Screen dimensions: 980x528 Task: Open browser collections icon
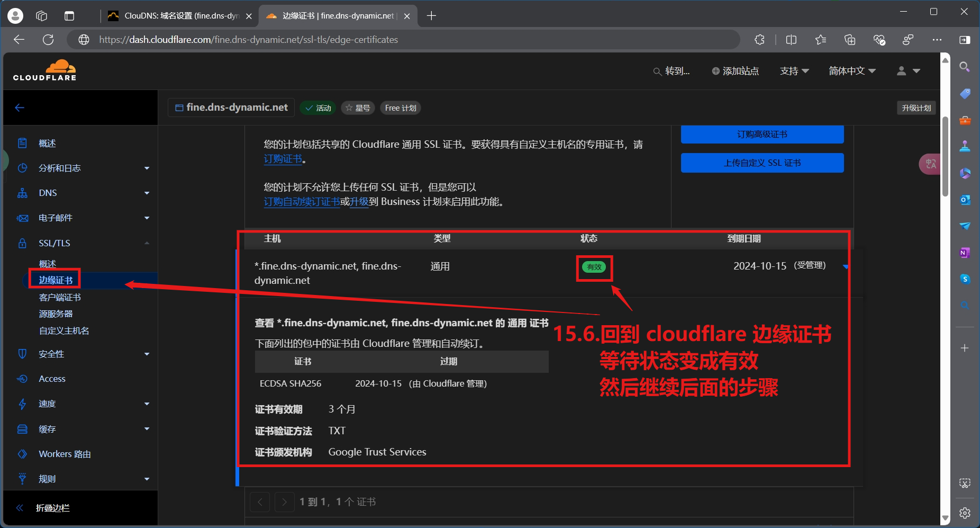850,40
